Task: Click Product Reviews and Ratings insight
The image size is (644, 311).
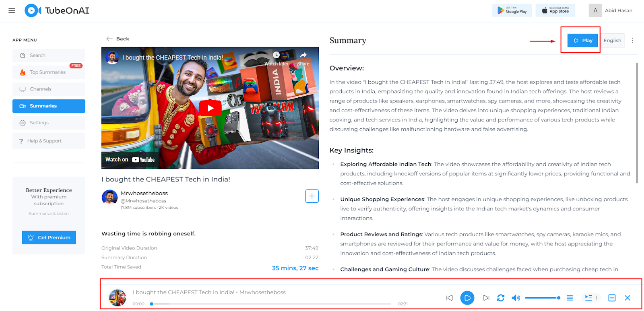Action: click(x=381, y=234)
